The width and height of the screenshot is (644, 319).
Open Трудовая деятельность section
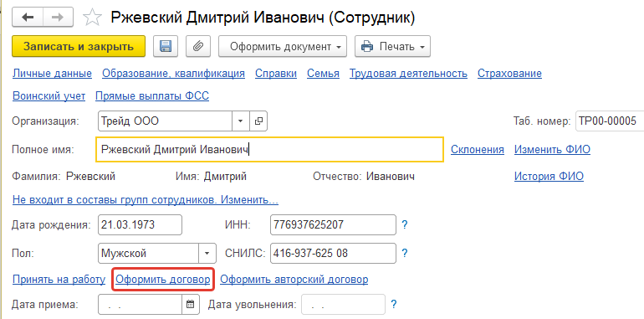408,74
